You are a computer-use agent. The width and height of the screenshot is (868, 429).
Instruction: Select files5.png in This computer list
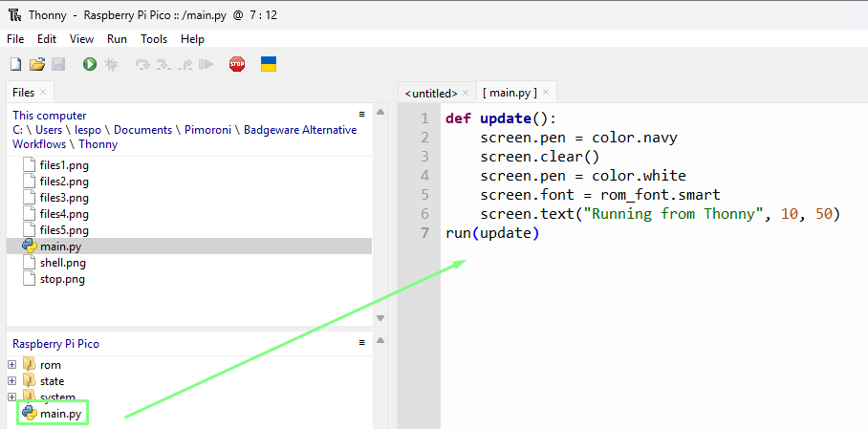64,230
